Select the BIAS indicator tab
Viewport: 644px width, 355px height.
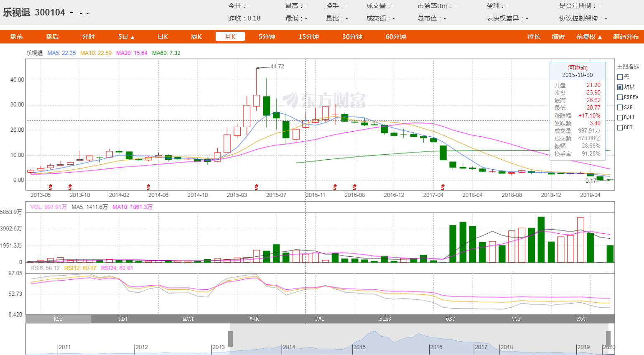[385, 319]
